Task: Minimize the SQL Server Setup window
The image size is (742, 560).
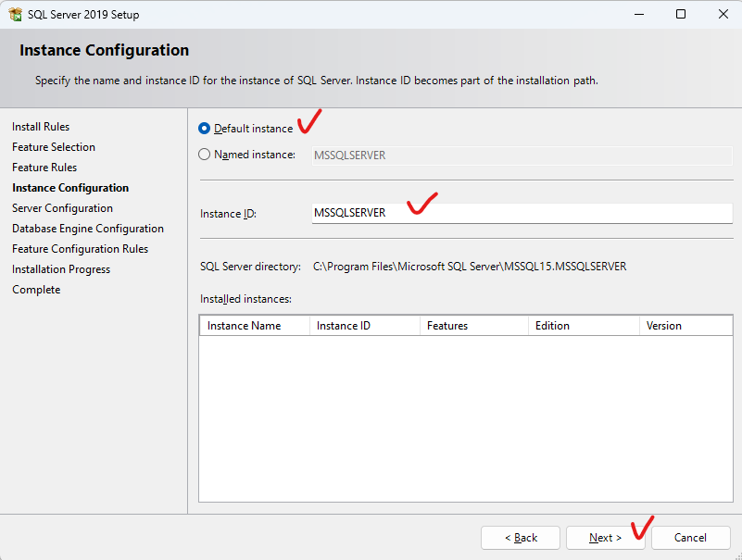Action: click(x=639, y=14)
